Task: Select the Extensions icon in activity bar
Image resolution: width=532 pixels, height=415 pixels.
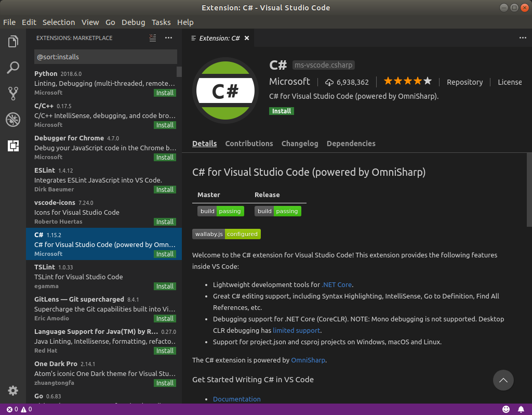Action: point(13,147)
